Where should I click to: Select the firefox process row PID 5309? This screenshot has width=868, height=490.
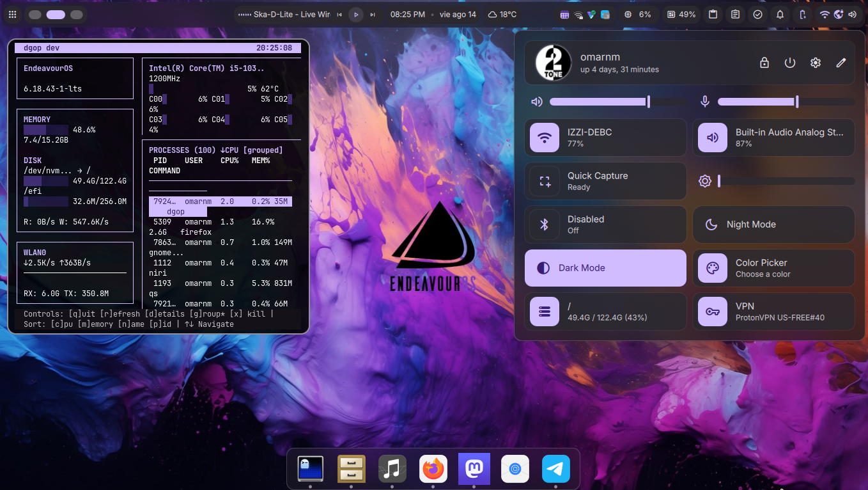(x=221, y=226)
